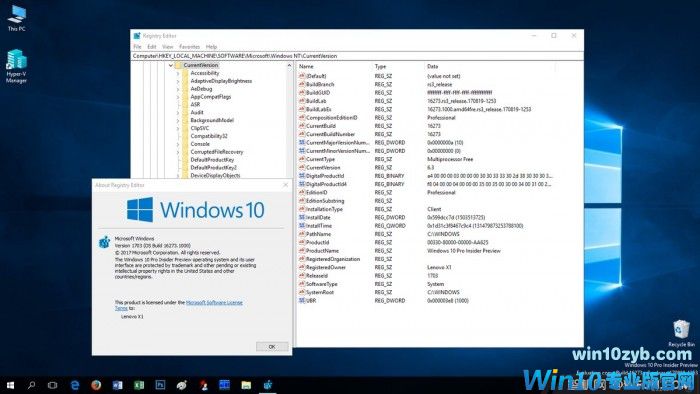The image size is (700, 394).
Task: Click the AppCompatFlags folder icon
Action: [185, 96]
